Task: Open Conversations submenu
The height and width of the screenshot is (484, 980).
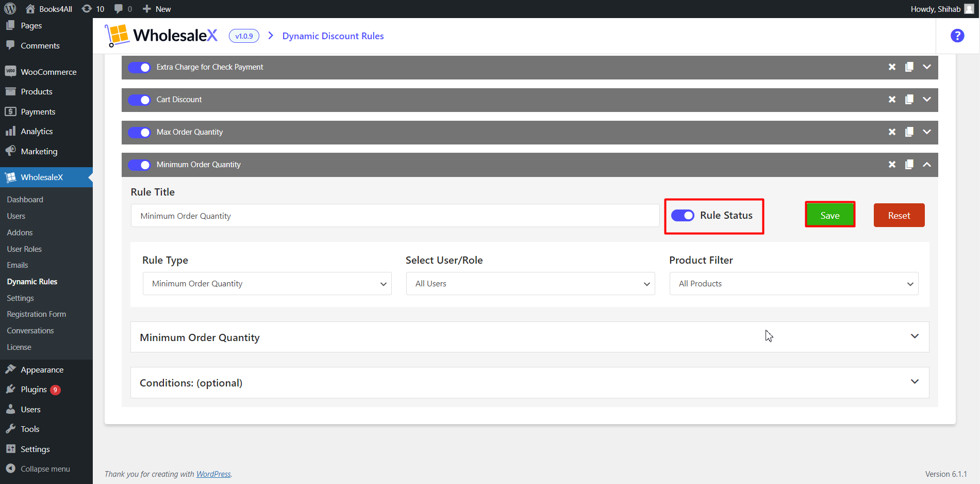Action: (x=30, y=331)
